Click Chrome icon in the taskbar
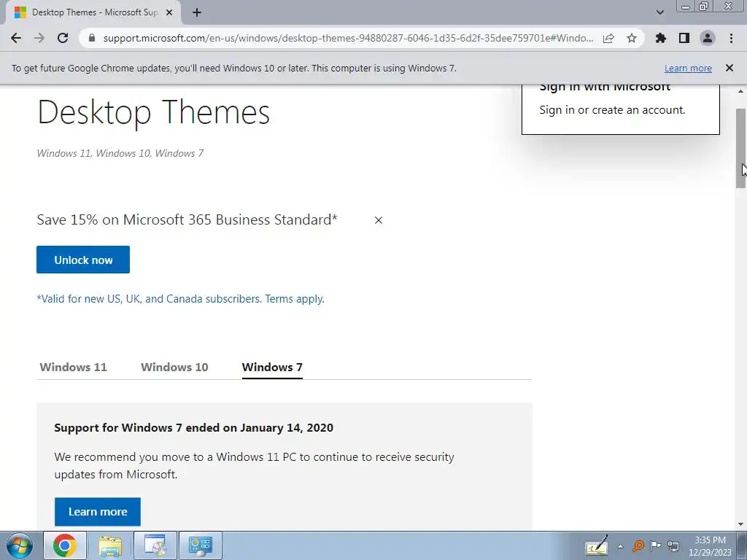Viewport: 747px width, 560px height. pyautogui.click(x=65, y=545)
